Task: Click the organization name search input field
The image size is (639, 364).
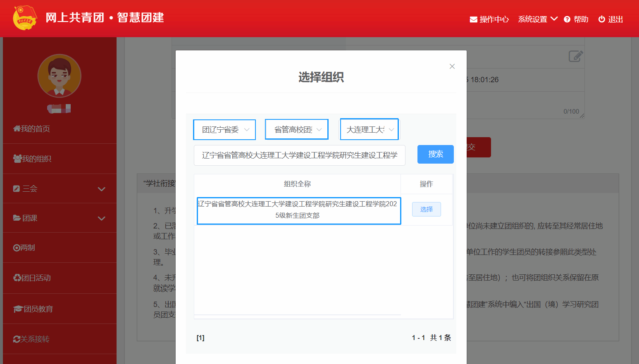Action: coord(299,155)
